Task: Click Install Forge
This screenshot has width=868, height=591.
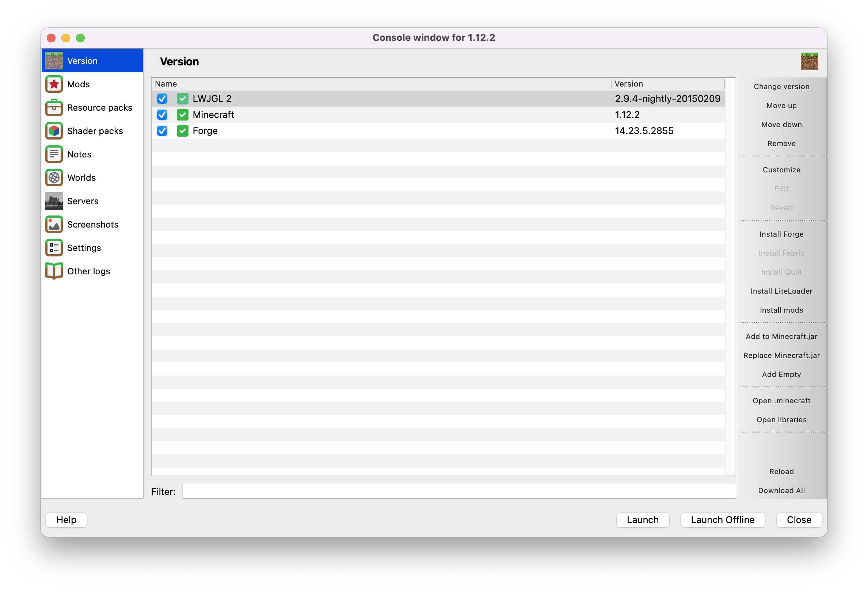Action: point(781,234)
